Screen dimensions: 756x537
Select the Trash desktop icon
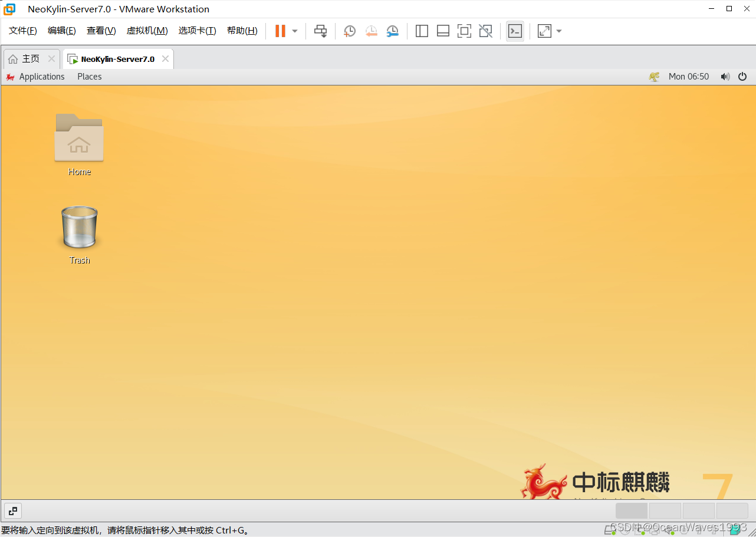[x=79, y=235]
